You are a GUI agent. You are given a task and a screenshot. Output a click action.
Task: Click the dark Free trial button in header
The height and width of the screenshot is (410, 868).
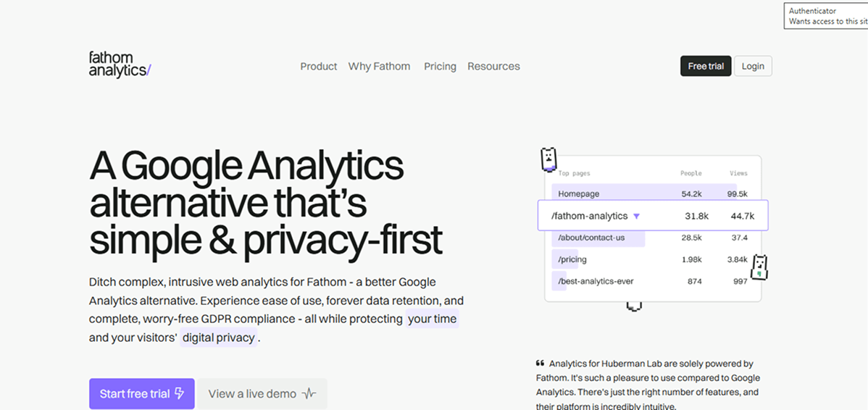tap(706, 66)
